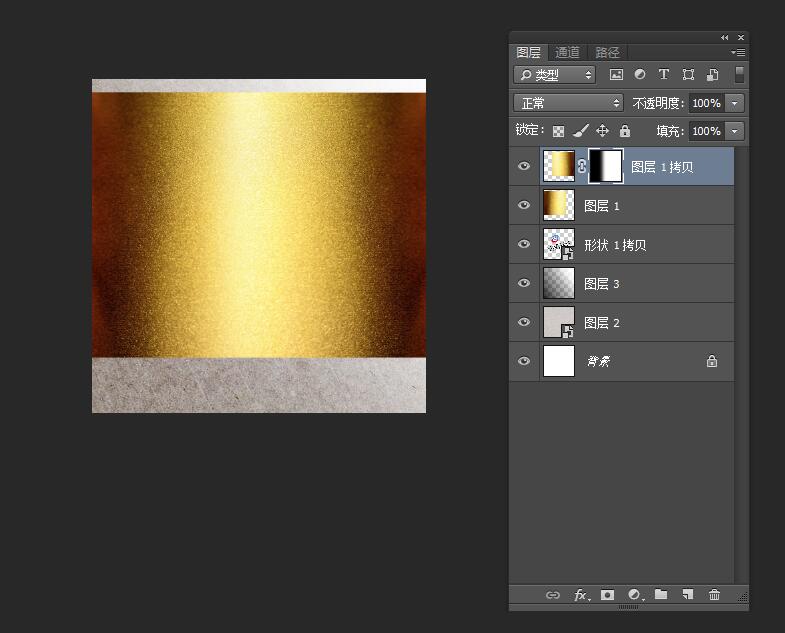Add a layer style via fx icon
Screen dimensions: 785x633
(x=581, y=595)
